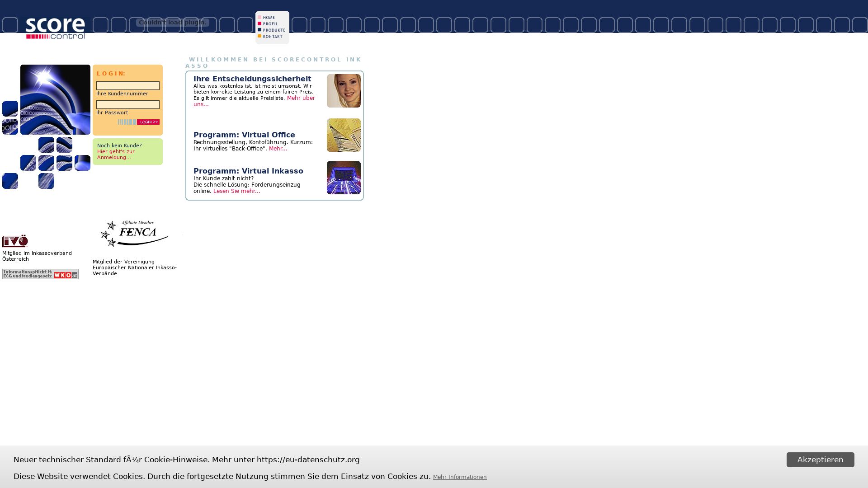Open 'Mehr Informationen' cookie link

[460, 477]
